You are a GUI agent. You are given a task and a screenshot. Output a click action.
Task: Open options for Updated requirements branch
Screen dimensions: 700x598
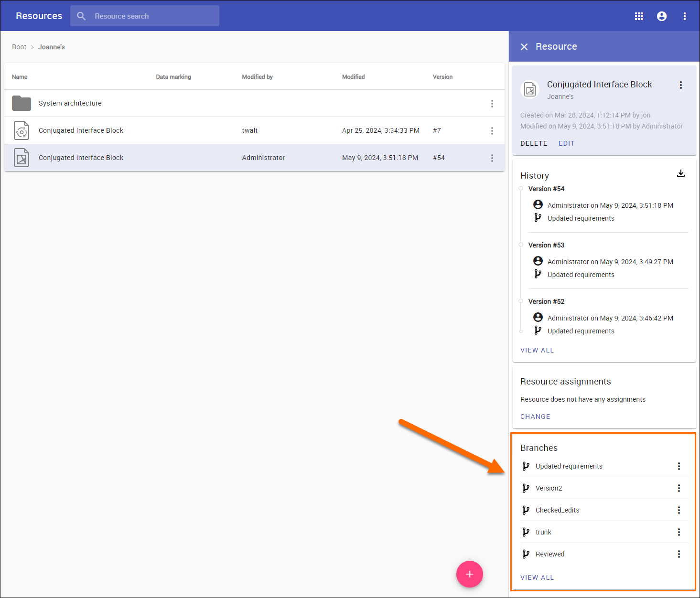click(678, 466)
